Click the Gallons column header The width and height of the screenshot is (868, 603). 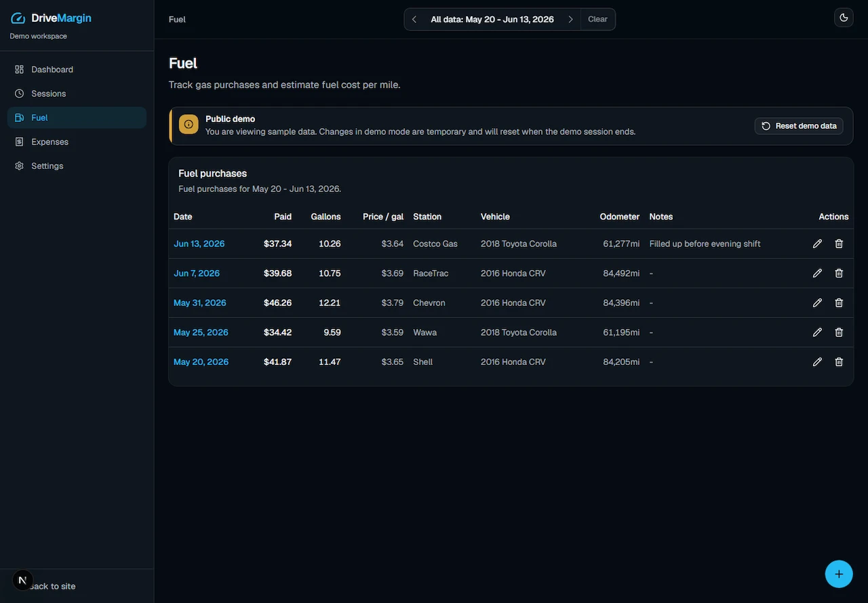326,216
